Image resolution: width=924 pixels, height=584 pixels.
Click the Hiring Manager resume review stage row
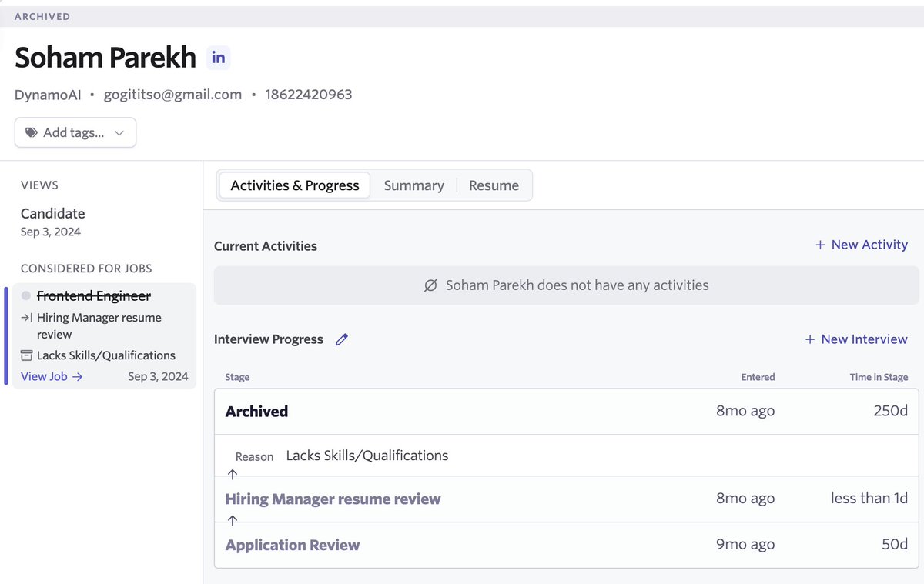pyautogui.click(x=567, y=499)
